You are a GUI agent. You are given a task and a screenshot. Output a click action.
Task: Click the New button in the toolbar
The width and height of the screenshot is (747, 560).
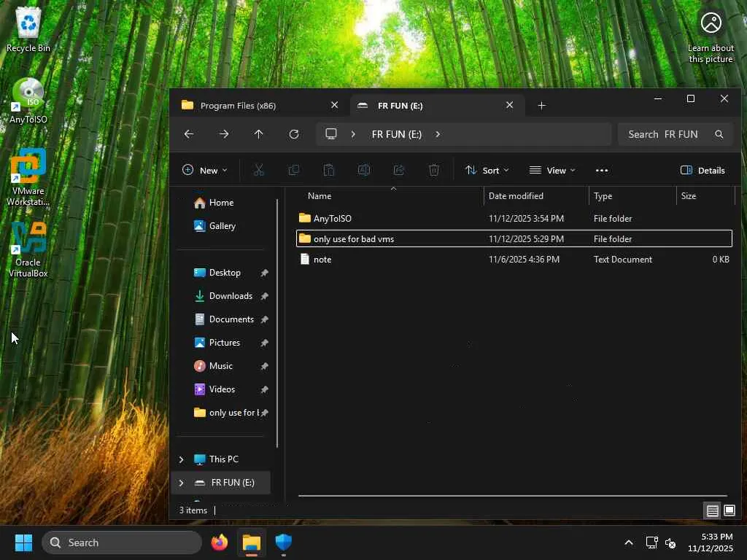204,171
